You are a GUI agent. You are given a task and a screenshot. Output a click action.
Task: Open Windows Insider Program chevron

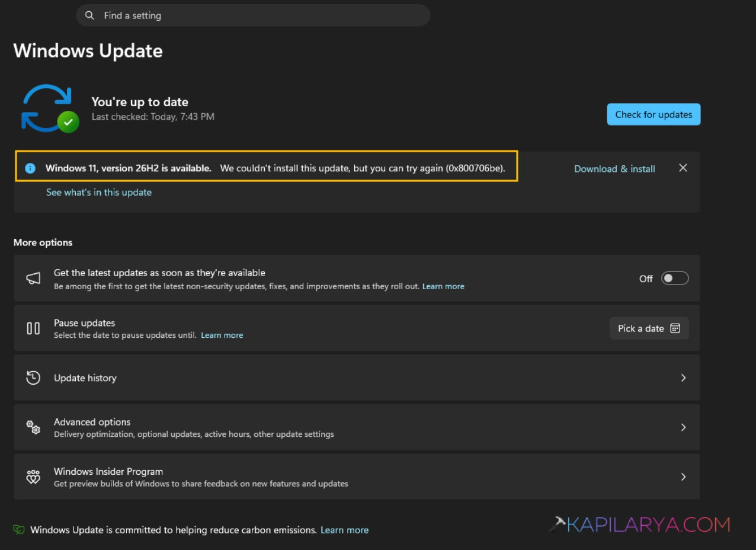click(x=683, y=477)
